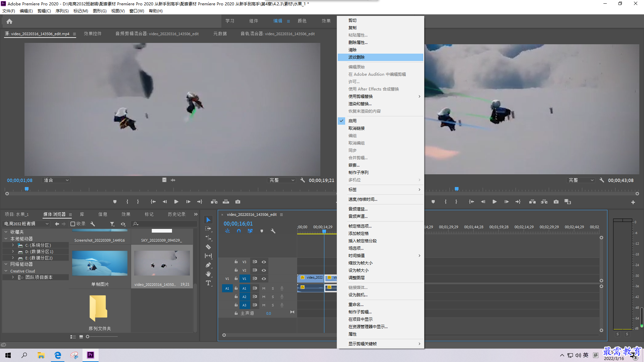Image resolution: width=644 pixels, height=362 pixels.
Task: Open source monitor zoom dropdown 适合
Action: [x=56, y=180]
